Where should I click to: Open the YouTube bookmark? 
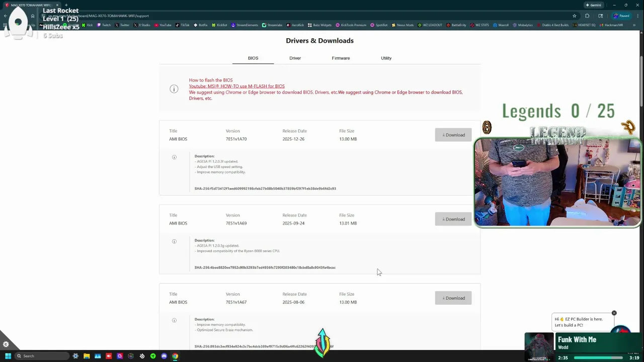pos(163,25)
